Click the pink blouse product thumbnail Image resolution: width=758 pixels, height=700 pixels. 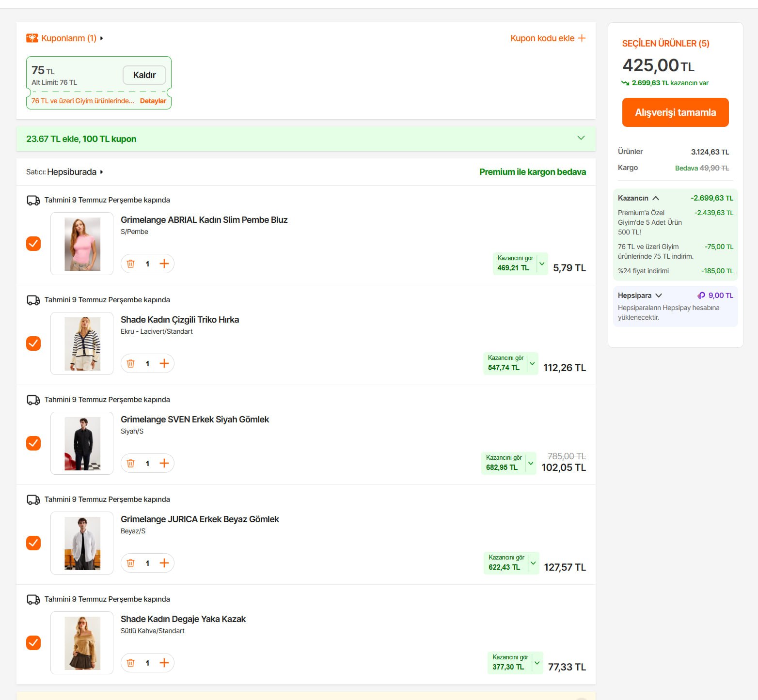tap(82, 244)
